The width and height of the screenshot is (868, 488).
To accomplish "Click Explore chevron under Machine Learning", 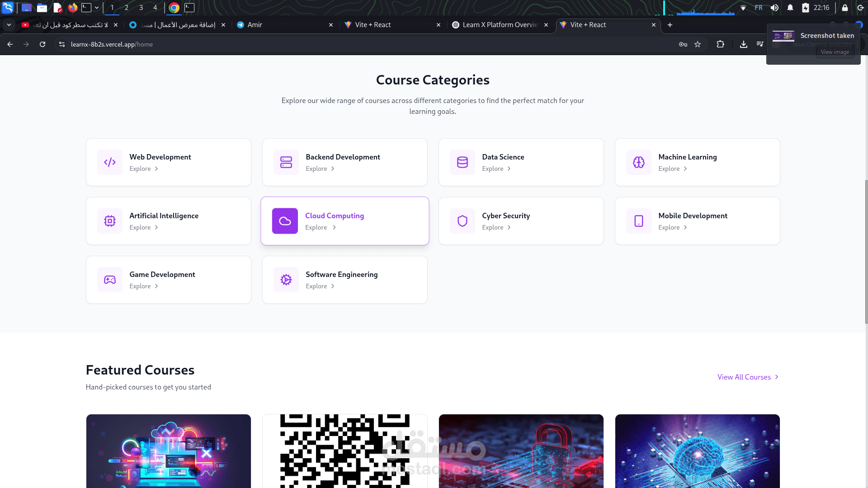I will 685,169.
